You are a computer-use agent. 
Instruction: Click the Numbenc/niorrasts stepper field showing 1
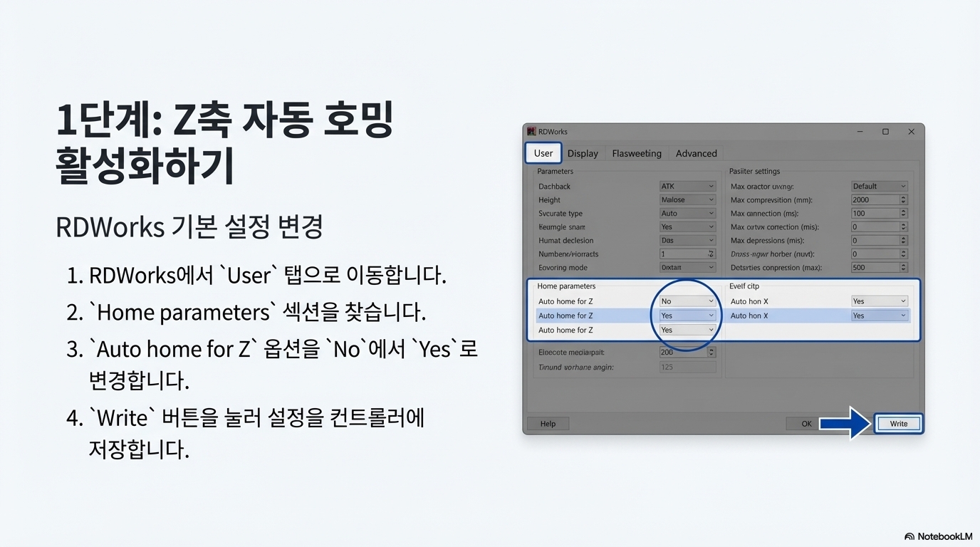point(687,254)
